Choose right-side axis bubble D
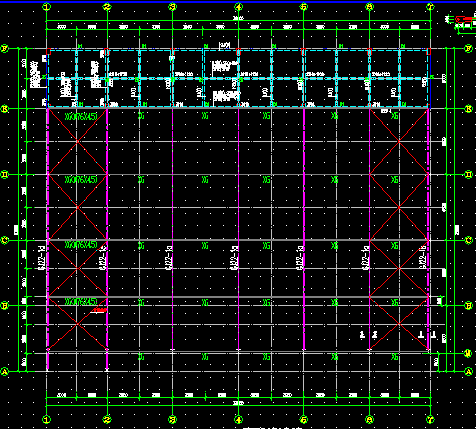The image size is (476, 429). click(469, 174)
